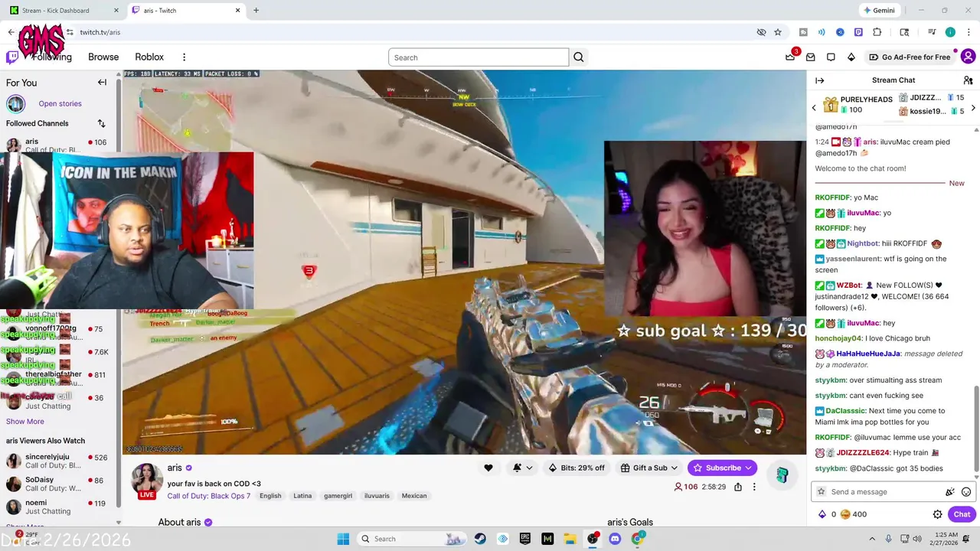Open the Windows Start menu
Screen dimensions: 980x551
point(342,539)
